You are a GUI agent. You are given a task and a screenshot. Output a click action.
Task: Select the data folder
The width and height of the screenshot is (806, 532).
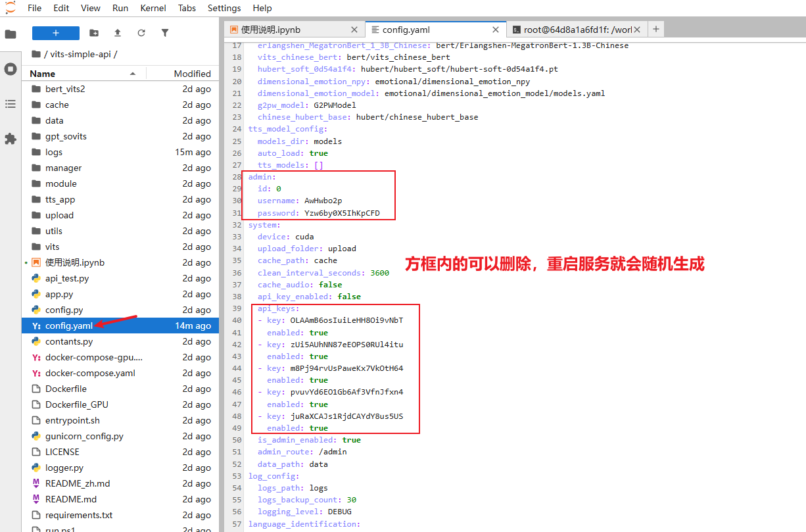pos(121,120)
